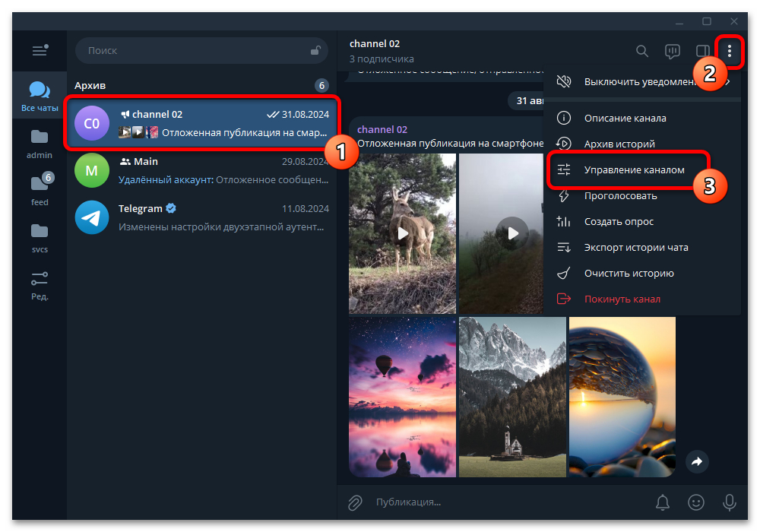The image size is (760, 532).
Task: Click the sliders icon for channel management
Action: pyautogui.click(x=564, y=169)
